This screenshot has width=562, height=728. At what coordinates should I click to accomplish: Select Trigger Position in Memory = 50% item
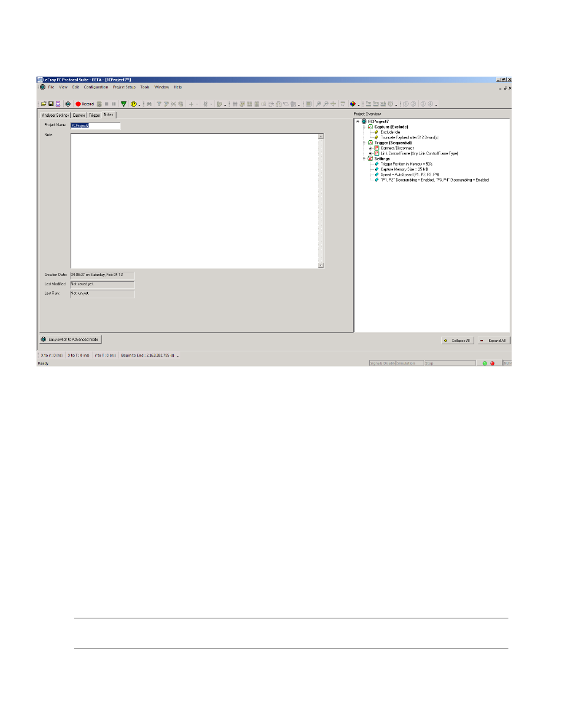406,164
